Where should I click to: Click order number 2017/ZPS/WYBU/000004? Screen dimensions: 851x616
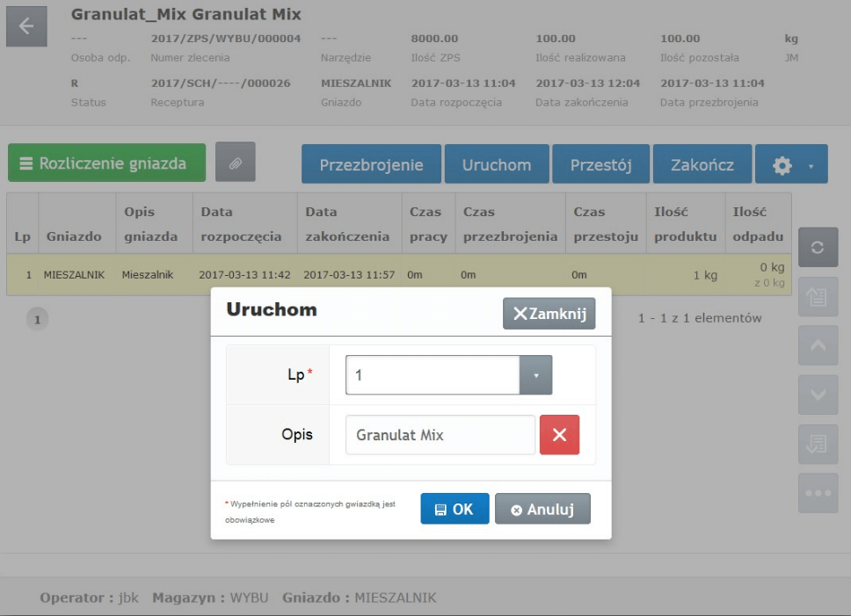(226, 39)
